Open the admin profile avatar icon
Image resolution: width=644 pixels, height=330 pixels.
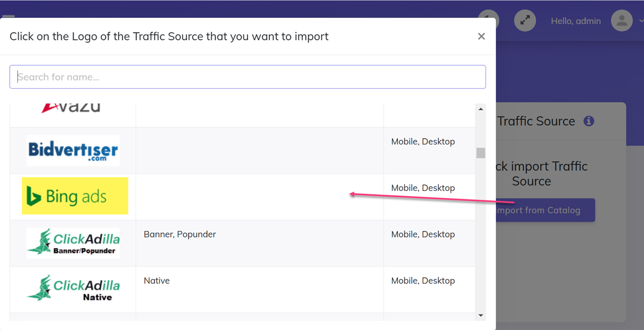pyautogui.click(x=621, y=20)
